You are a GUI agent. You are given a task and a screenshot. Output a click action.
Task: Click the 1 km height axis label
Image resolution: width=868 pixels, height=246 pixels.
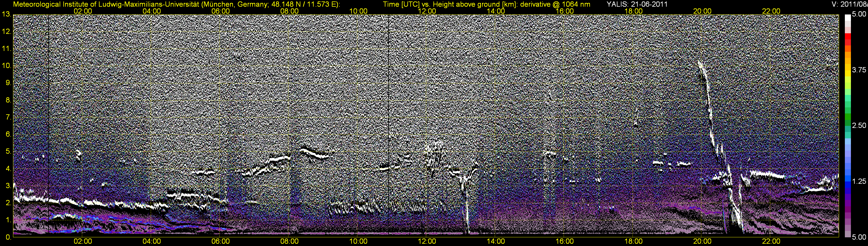point(8,220)
